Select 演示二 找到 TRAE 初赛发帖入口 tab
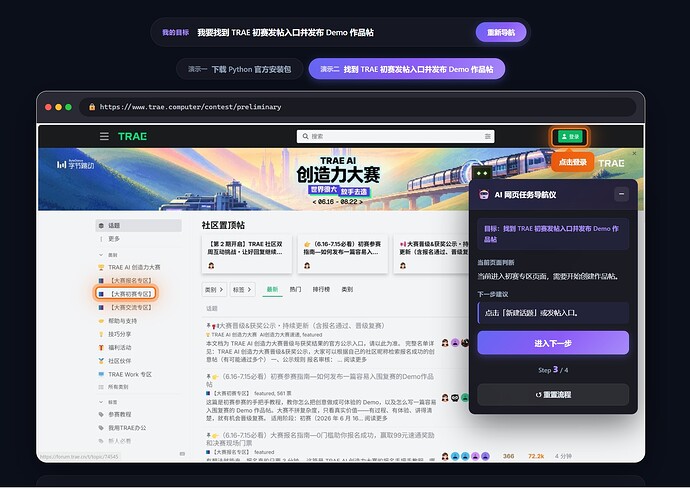This screenshot has width=690, height=489. click(x=407, y=69)
